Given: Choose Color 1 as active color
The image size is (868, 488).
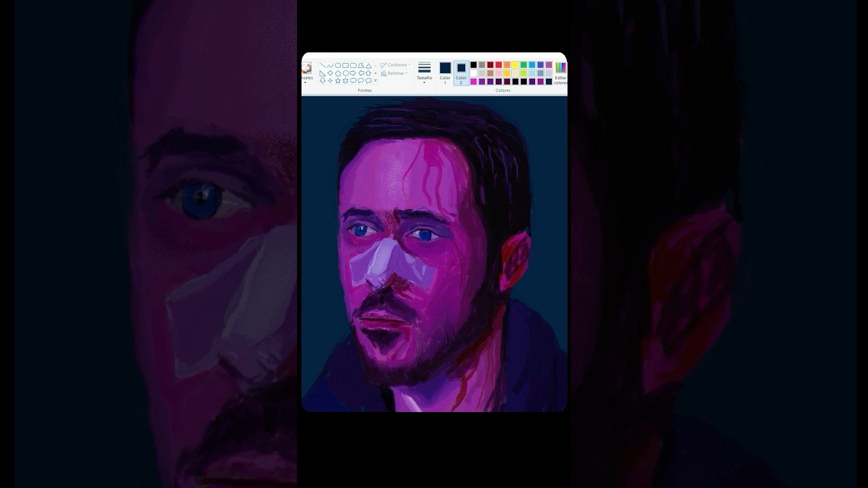Looking at the screenshot, I should (445, 73).
